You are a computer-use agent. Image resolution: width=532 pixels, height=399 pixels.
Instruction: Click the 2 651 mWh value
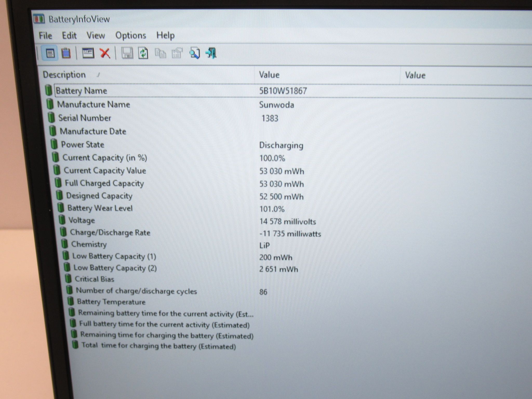click(278, 269)
